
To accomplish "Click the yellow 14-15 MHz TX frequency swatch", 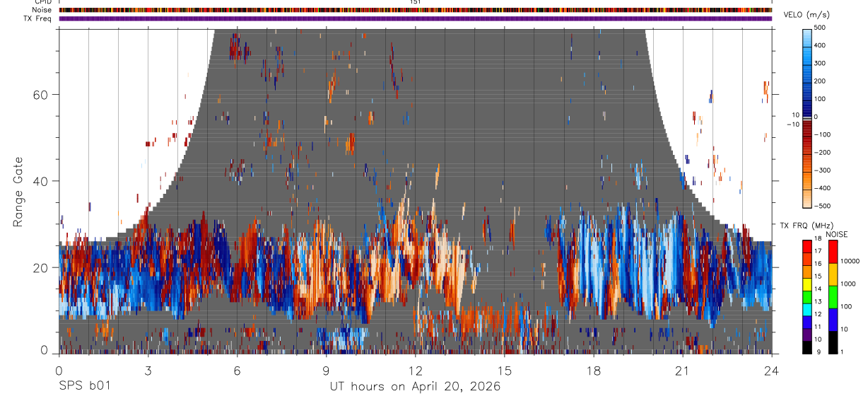I will coord(807,284).
